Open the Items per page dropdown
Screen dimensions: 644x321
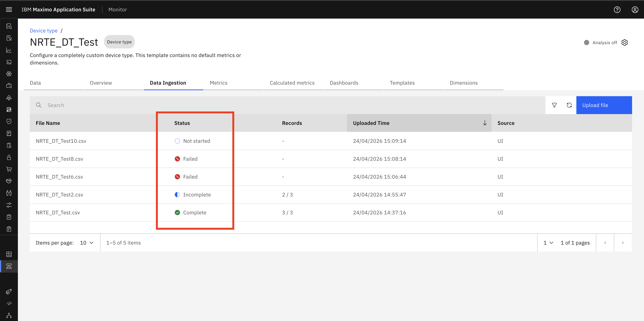pyautogui.click(x=87, y=243)
